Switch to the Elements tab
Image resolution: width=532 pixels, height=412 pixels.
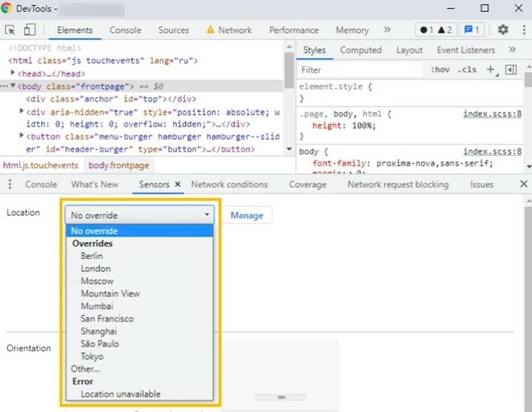pyautogui.click(x=75, y=30)
